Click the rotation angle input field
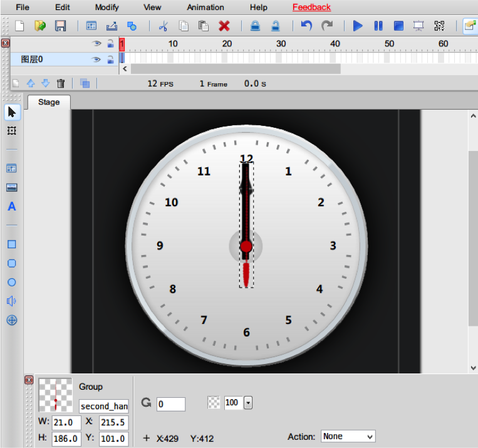478x448 pixels. click(x=171, y=404)
